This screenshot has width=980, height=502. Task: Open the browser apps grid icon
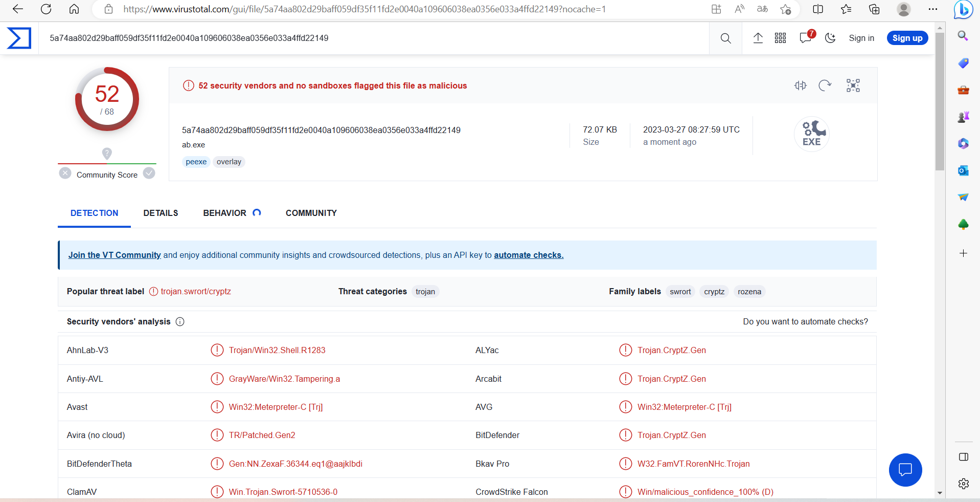716,9
